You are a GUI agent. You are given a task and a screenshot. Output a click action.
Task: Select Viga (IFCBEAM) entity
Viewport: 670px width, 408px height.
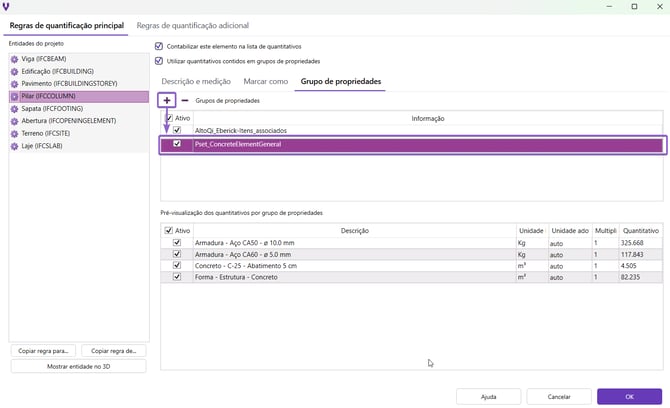(x=79, y=59)
